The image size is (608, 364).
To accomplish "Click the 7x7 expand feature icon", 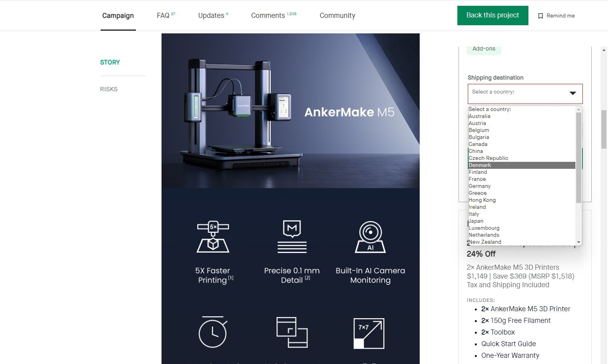I will [369, 333].
